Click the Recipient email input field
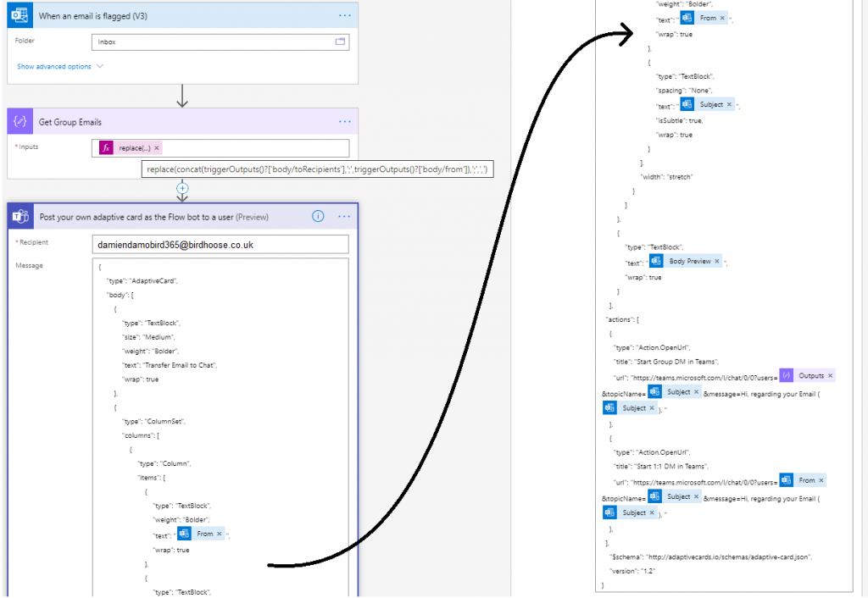The image size is (868, 598). 220,244
